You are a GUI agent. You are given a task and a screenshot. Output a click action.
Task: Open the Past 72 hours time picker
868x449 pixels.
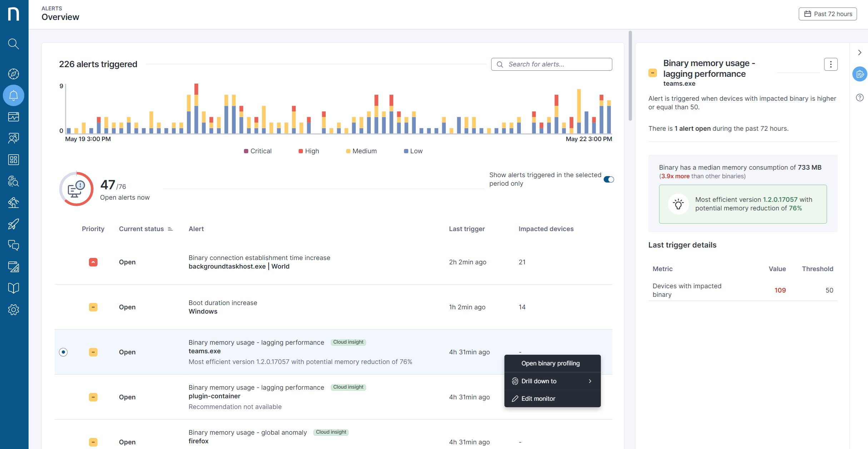click(x=828, y=14)
